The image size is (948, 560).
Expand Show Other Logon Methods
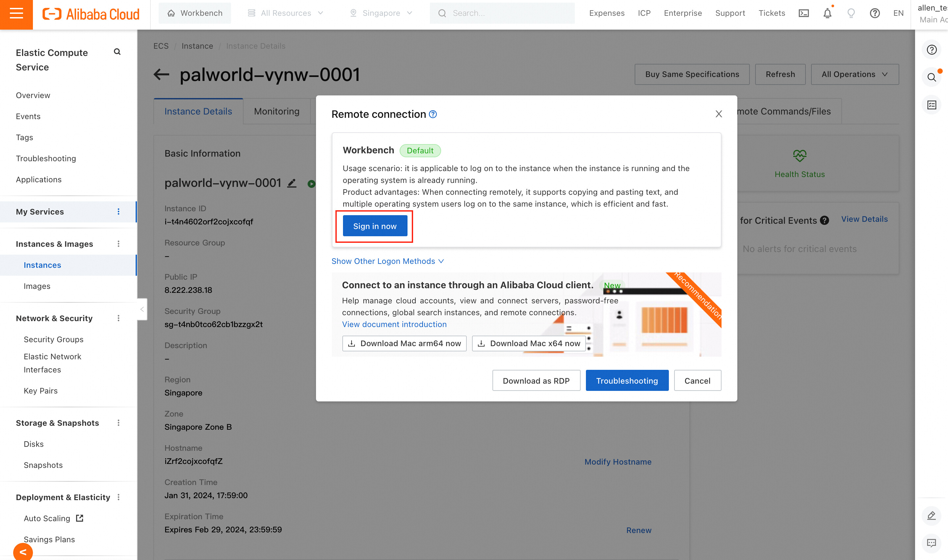[x=387, y=261]
